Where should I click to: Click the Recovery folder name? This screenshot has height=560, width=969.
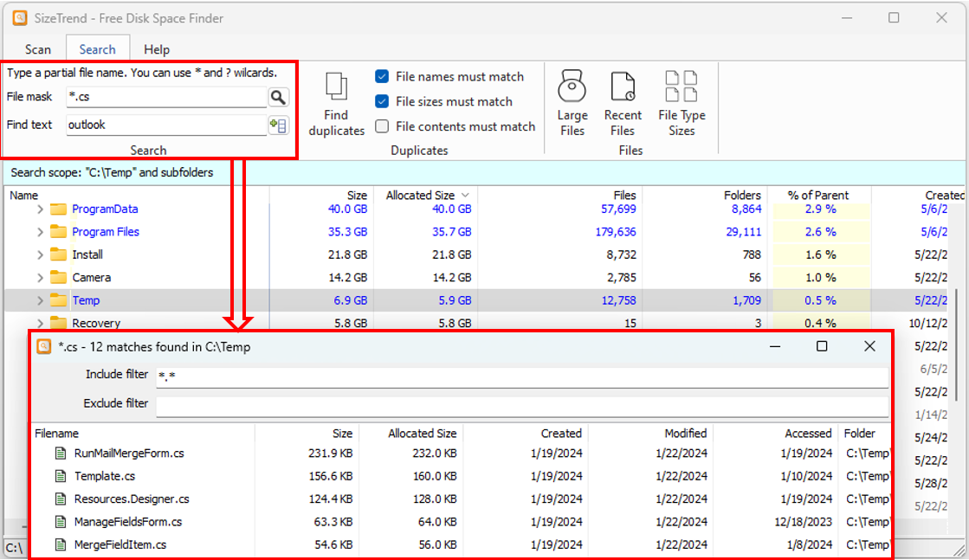point(96,323)
